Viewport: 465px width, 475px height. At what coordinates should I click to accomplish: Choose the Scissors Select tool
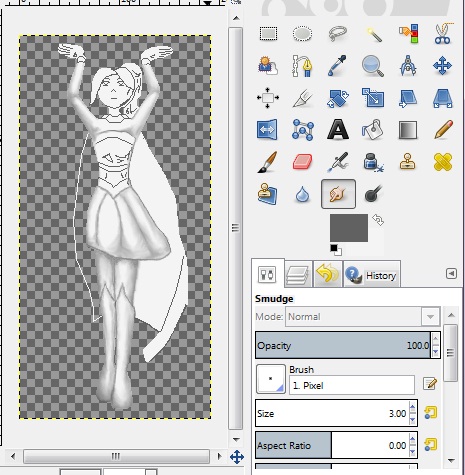443,34
